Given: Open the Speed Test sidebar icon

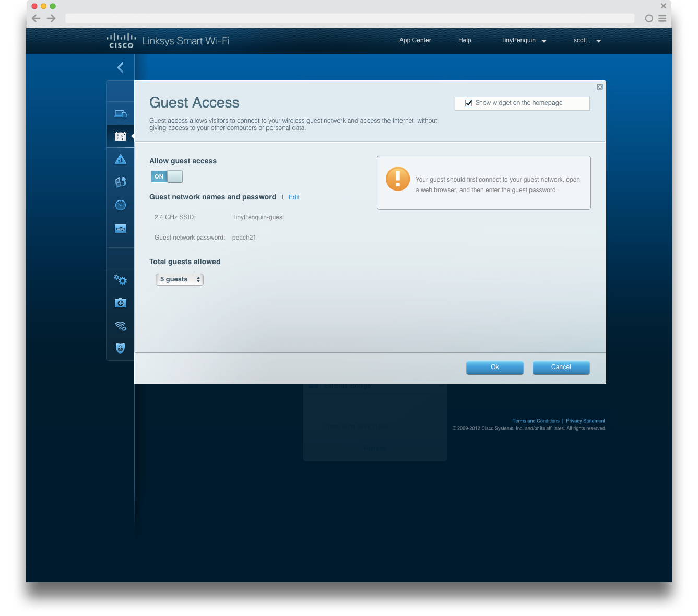Looking at the screenshot, I should click(121, 205).
